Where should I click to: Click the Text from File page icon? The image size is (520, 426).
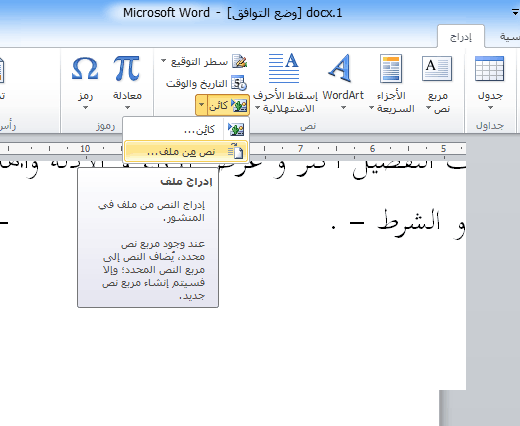[x=236, y=151]
